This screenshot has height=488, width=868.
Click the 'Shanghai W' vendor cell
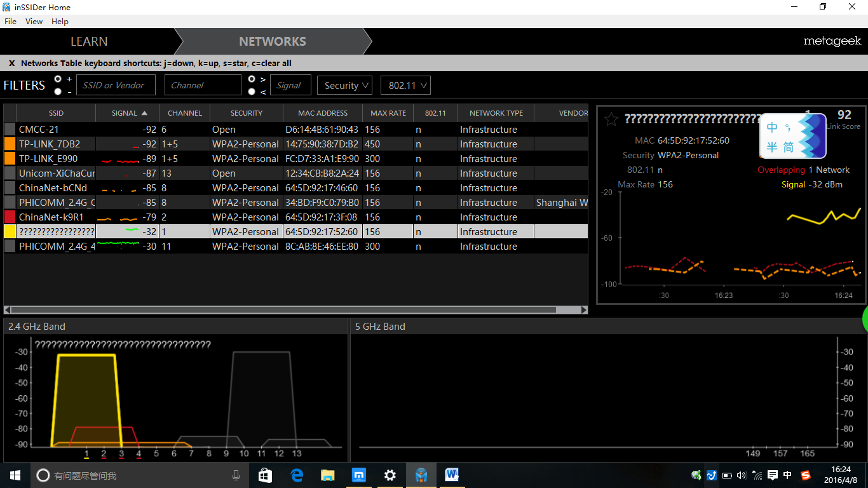click(562, 203)
